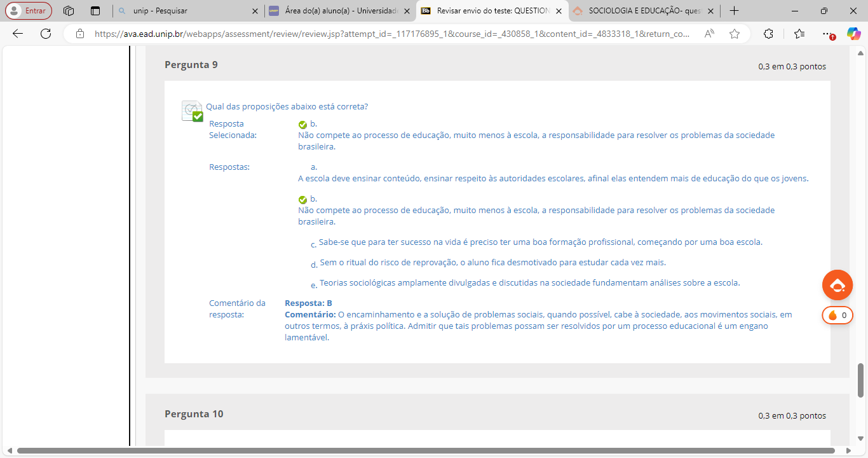Click the flame counter badge showing 0

837,315
